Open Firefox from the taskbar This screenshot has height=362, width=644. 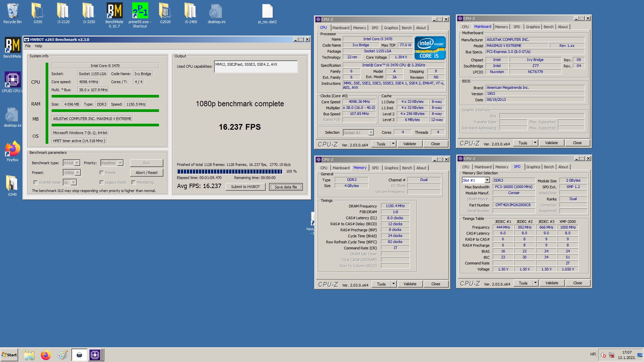point(46,355)
